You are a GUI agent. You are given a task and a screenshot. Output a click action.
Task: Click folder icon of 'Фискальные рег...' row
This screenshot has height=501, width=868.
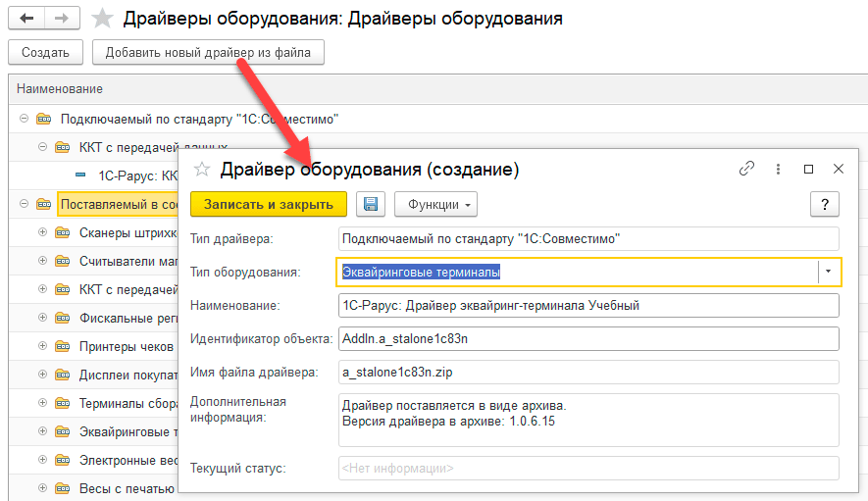pos(63,318)
